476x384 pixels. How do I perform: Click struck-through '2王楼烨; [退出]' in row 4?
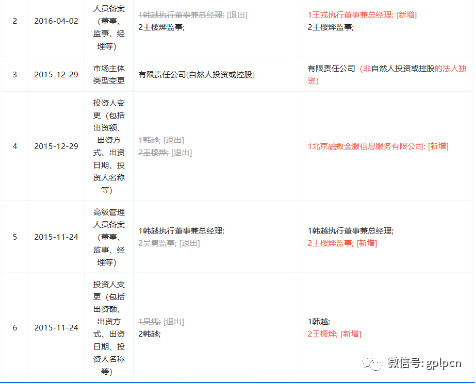[x=165, y=153]
